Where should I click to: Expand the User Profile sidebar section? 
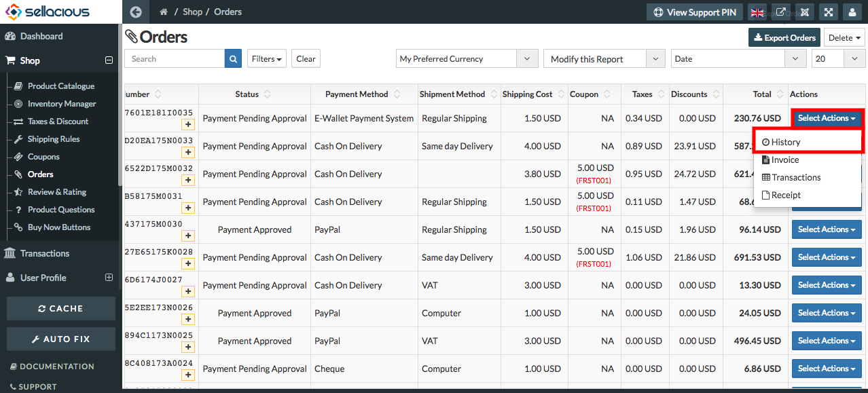[x=109, y=278]
